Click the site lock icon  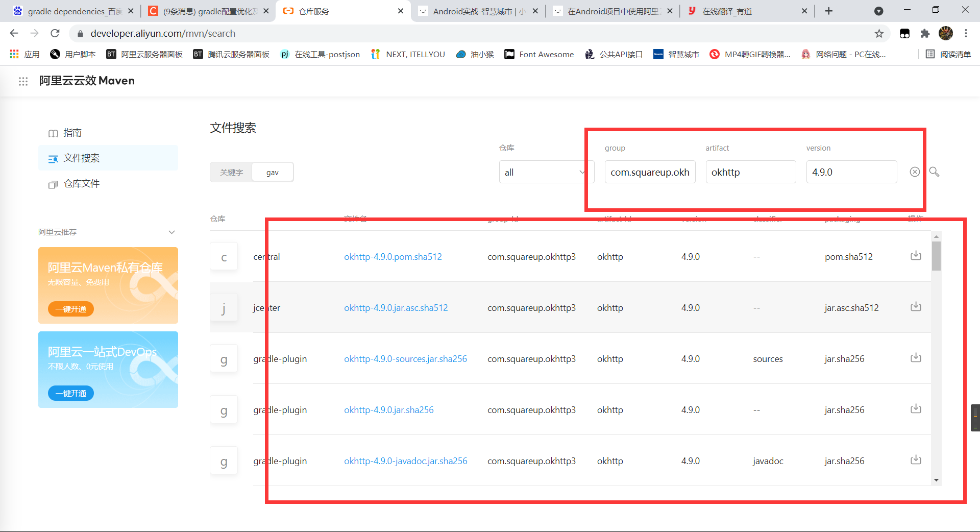coord(80,34)
